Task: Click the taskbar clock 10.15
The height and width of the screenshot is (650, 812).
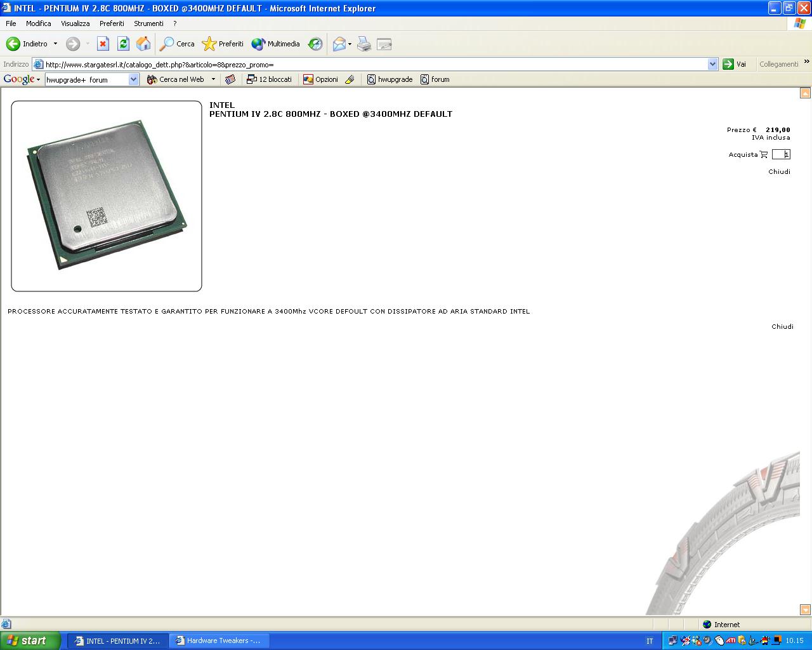Action: click(x=794, y=640)
